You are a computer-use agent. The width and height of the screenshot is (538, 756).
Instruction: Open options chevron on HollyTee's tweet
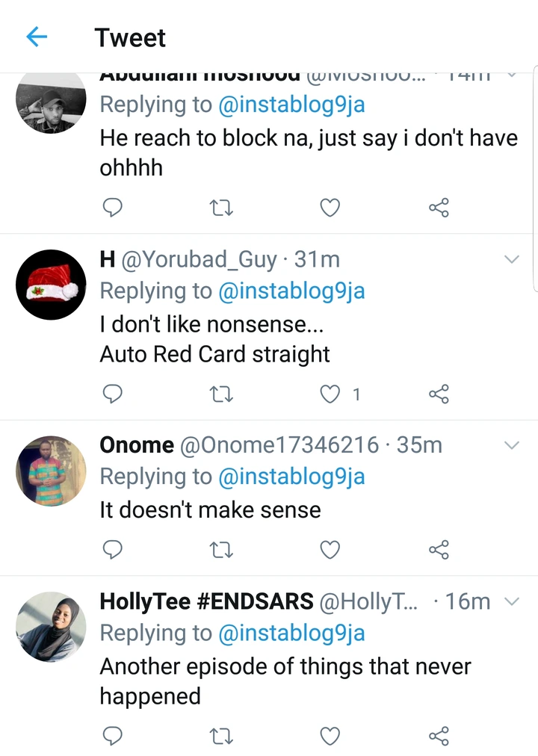(512, 601)
